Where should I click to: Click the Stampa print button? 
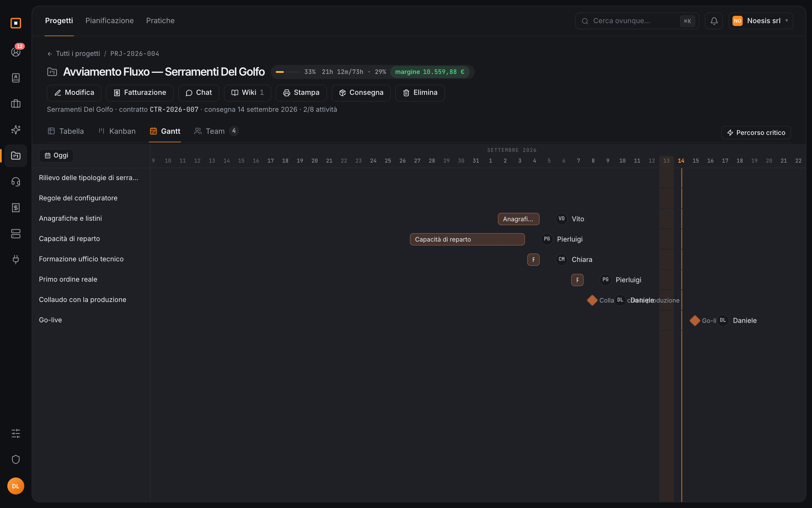[301, 93]
